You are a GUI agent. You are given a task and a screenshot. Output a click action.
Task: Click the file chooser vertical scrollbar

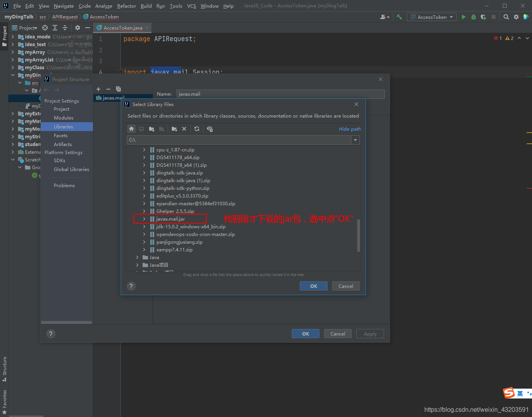tap(359, 235)
